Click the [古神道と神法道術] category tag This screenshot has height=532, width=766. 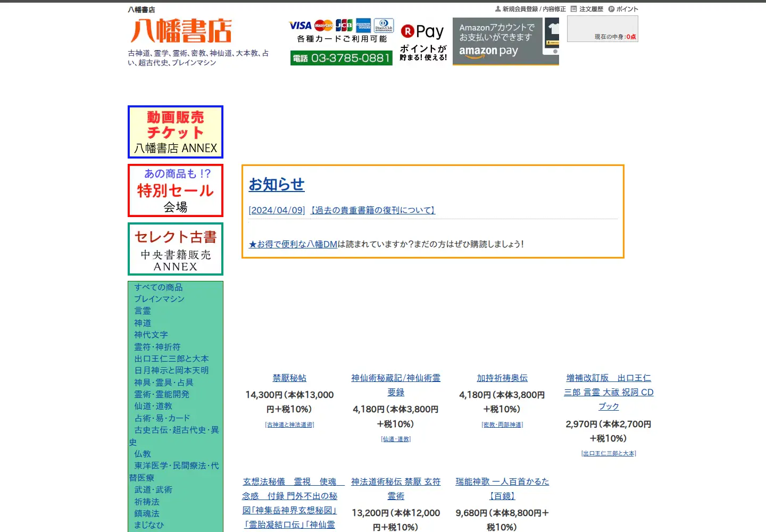(289, 425)
